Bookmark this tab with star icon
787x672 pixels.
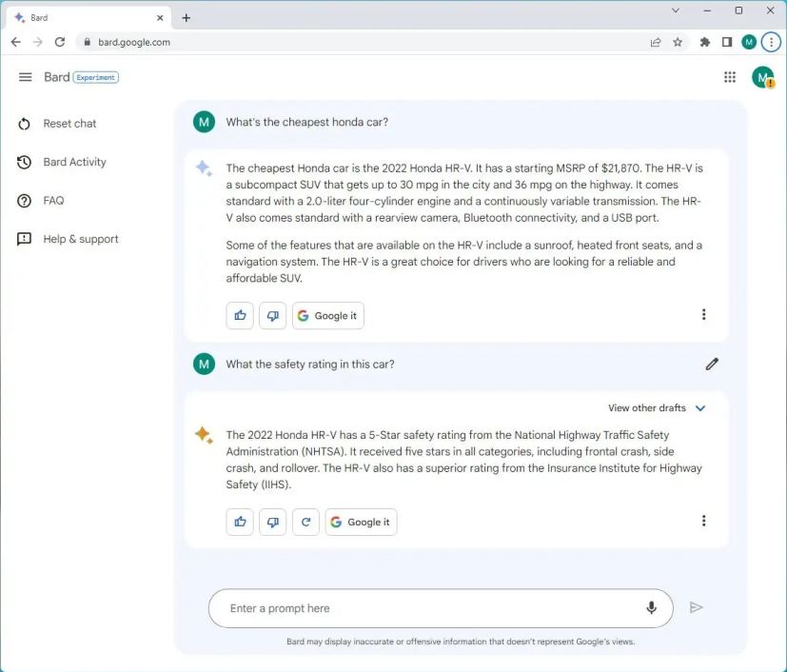pos(678,42)
